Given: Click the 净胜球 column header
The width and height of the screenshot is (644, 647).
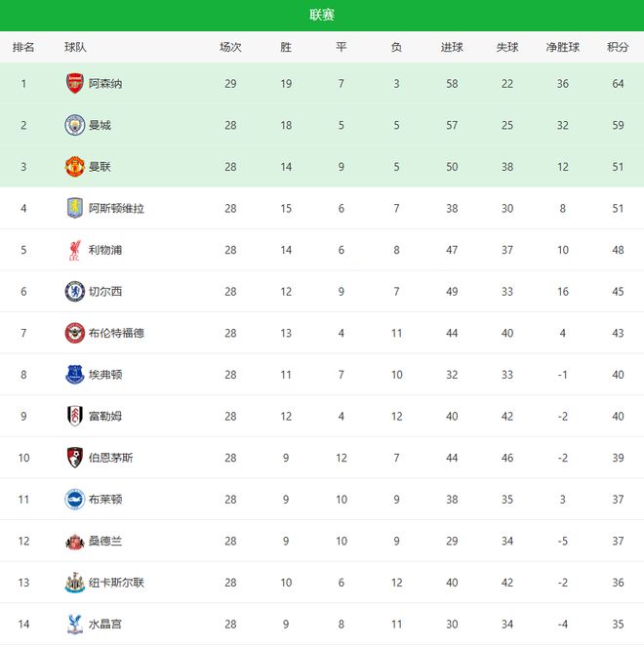Looking at the screenshot, I should [x=563, y=47].
